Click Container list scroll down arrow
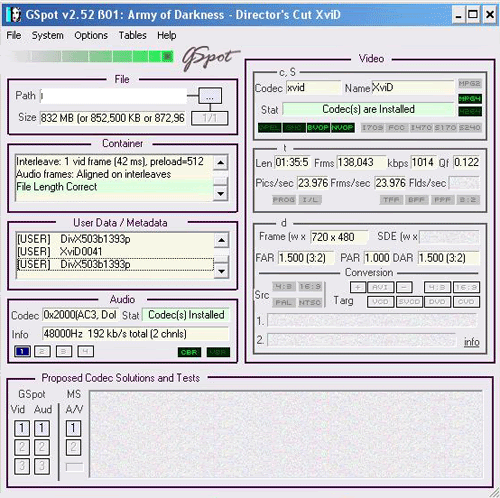The width and height of the screenshot is (500, 498). (x=221, y=193)
